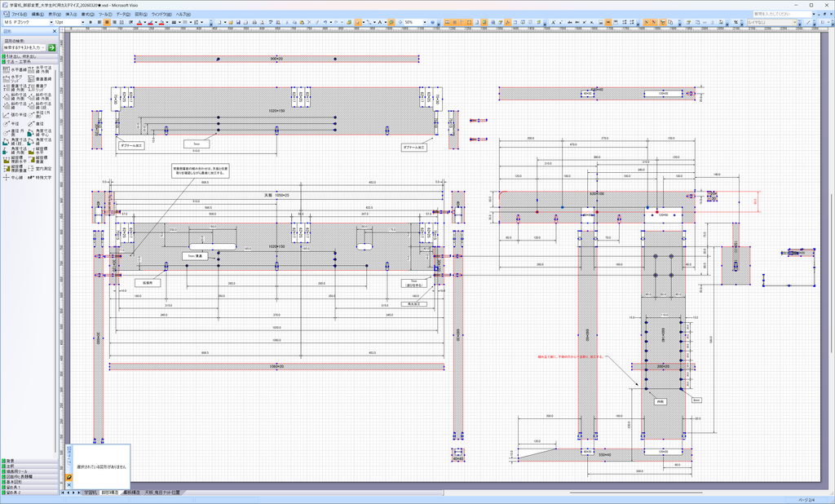The width and height of the screenshot is (835, 504).
Task: Click the Cut scissors icon
Action: pyautogui.click(x=287, y=22)
